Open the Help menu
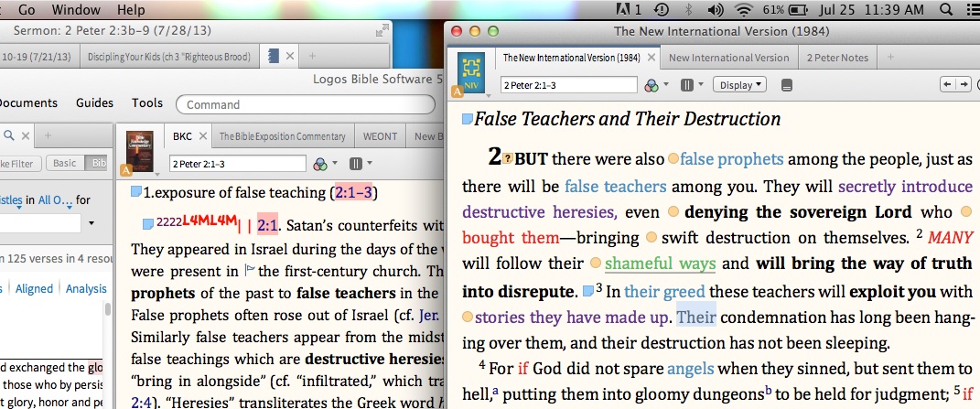The image size is (980, 409). (131, 9)
